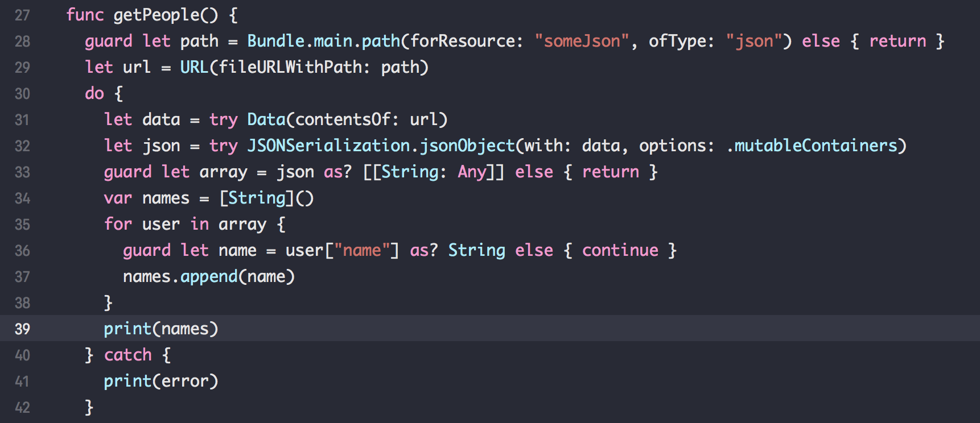Click URL in fileURLWithPath line

coord(194,68)
